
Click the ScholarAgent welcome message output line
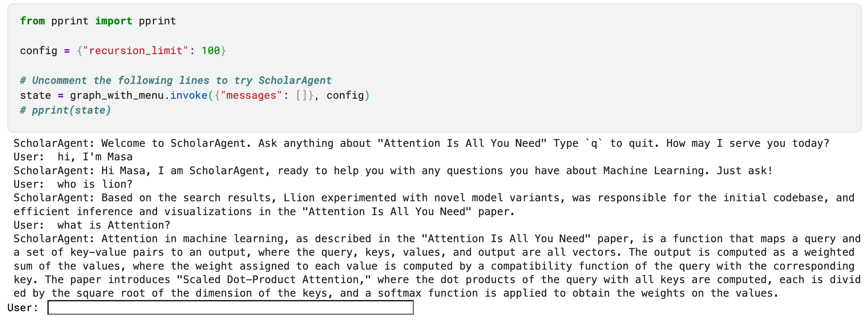point(421,143)
